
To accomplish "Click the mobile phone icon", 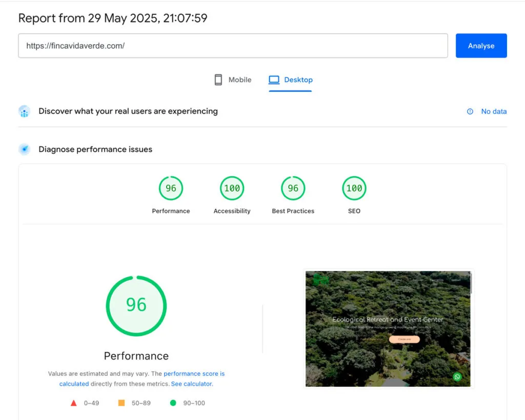I will pos(218,79).
